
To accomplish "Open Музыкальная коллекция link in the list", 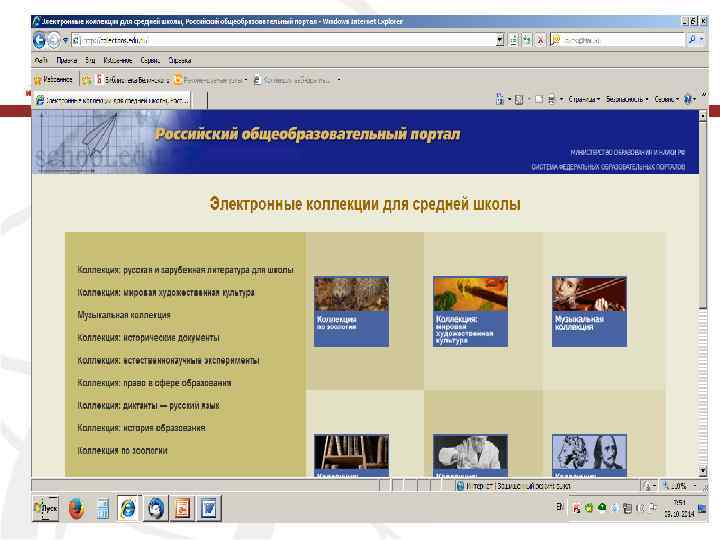I will pyautogui.click(x=124, y=315).
